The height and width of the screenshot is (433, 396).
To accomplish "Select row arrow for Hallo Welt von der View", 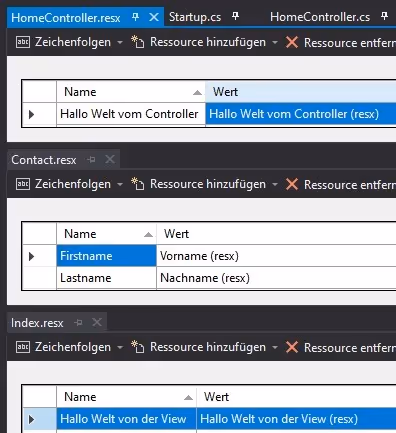I will coord(32,419).
